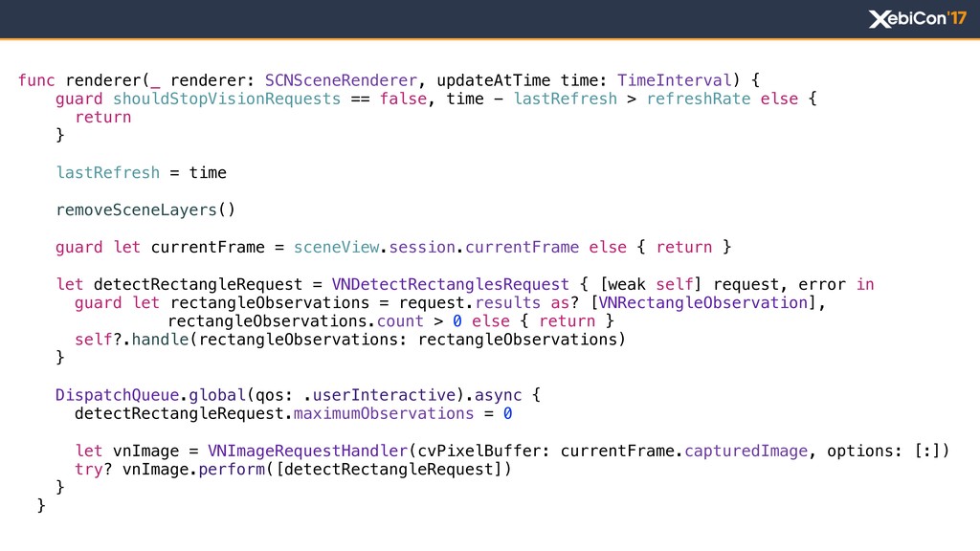Select the '[weak self]' capture list
This screenshot has width=980, height=551.
point(651,284)
